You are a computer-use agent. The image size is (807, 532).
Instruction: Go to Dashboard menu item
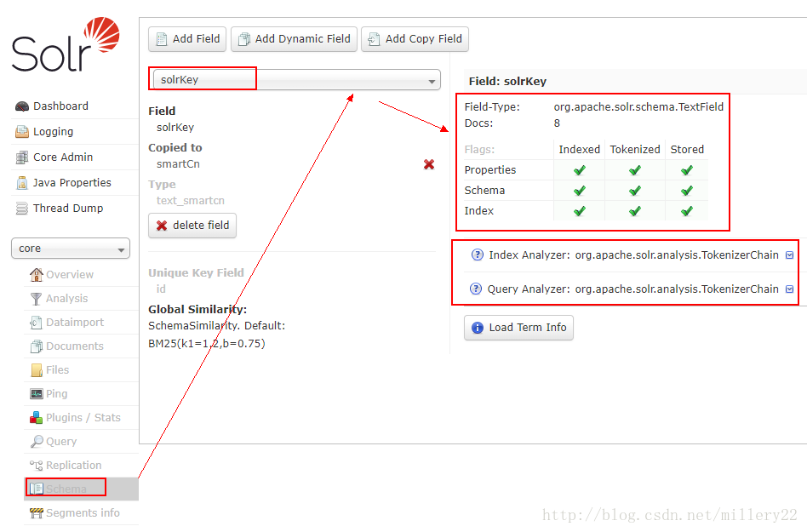click(x=60, y=106)
